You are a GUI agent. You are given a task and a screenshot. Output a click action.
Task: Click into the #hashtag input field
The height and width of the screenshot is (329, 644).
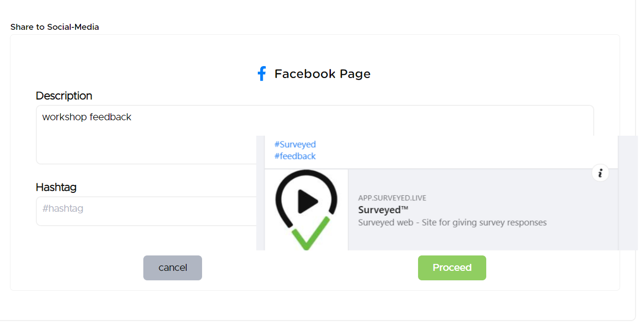click(x=145, y=211)
